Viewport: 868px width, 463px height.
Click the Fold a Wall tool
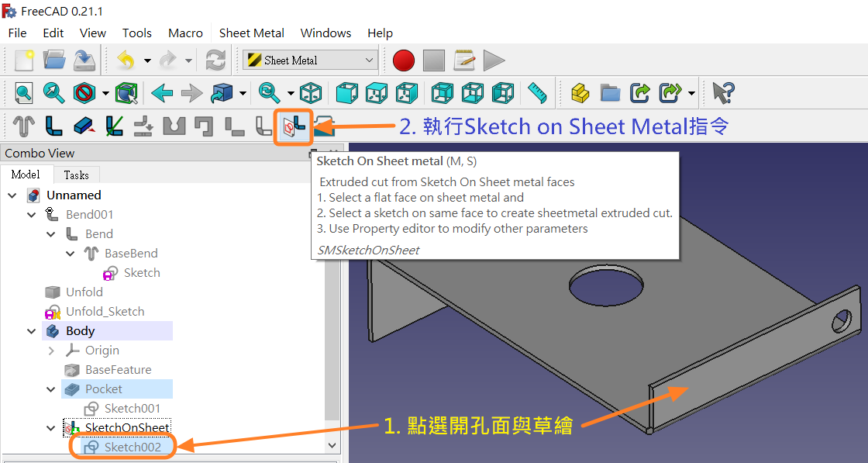point(114,126)
